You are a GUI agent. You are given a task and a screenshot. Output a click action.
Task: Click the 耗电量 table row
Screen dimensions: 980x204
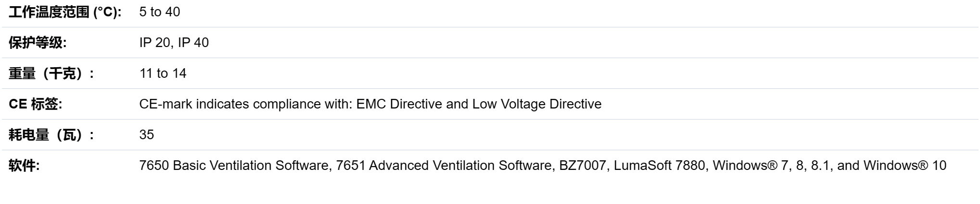click(x=490, y=135)
